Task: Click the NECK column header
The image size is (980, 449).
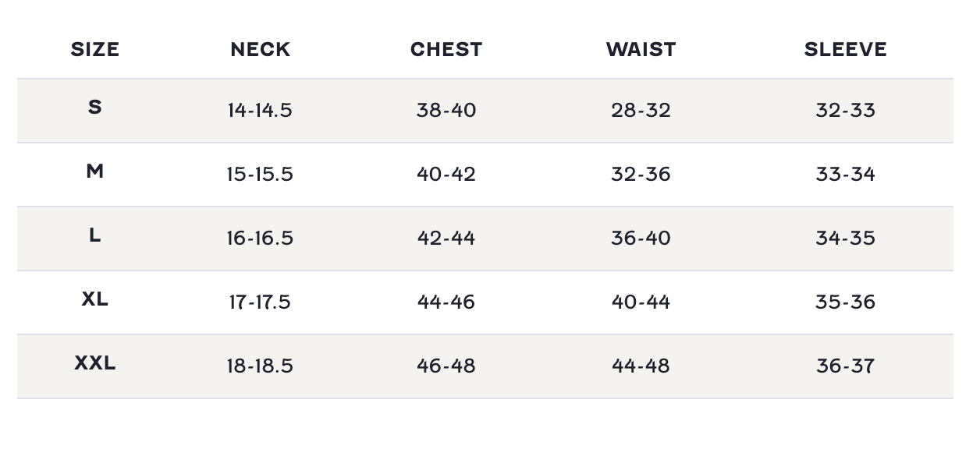Action: (x=260, y=50)
